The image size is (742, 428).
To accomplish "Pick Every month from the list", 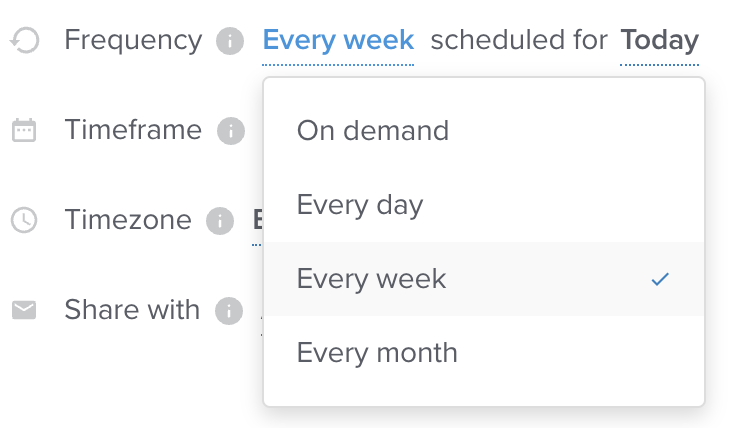I will pyautogui.click(x=484, y=353).
